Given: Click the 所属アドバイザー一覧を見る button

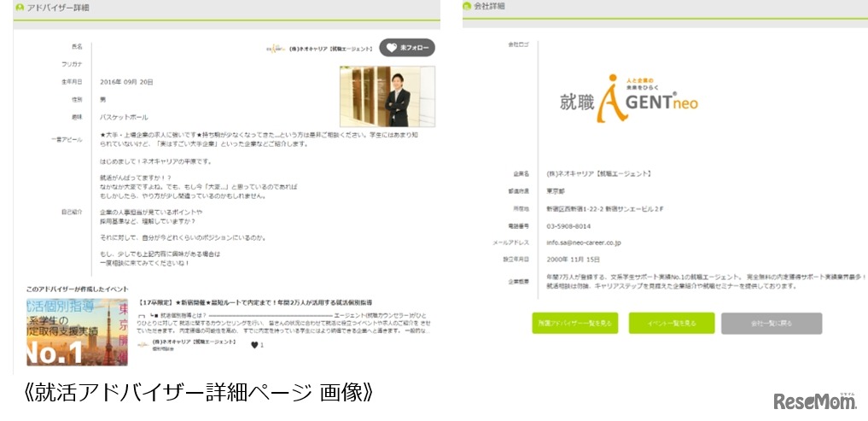Looking at the screenshot, I should point(574,323).
